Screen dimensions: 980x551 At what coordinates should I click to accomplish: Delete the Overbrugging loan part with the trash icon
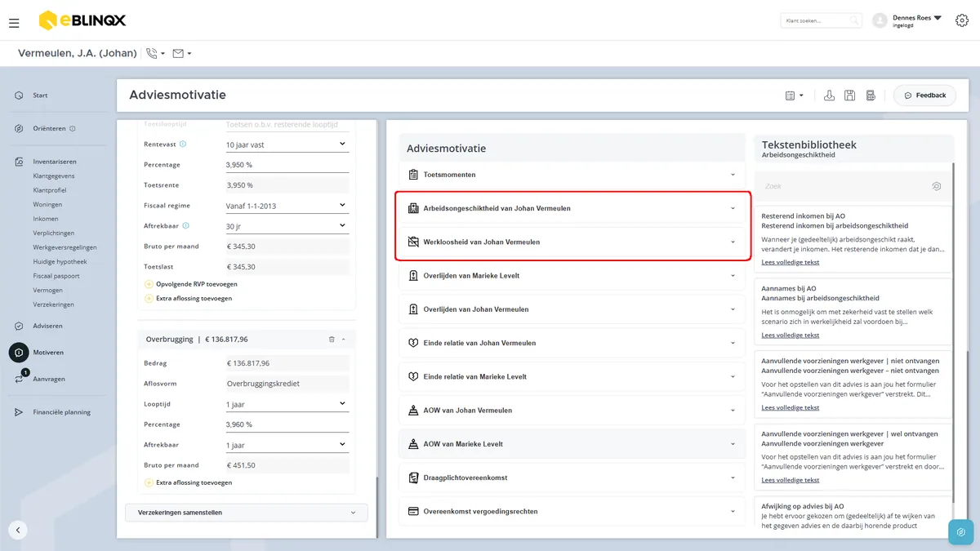pos(332,339)
